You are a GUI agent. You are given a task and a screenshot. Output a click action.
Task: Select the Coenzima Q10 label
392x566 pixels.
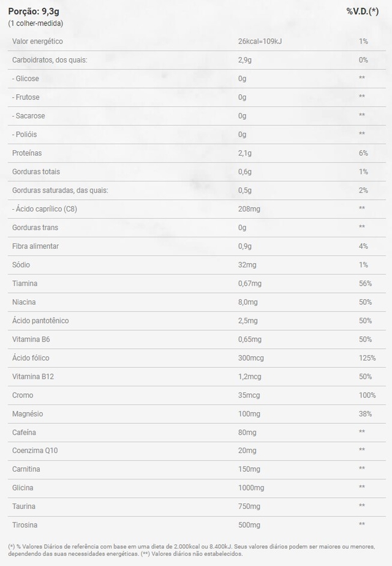click(x=35, y=451)
